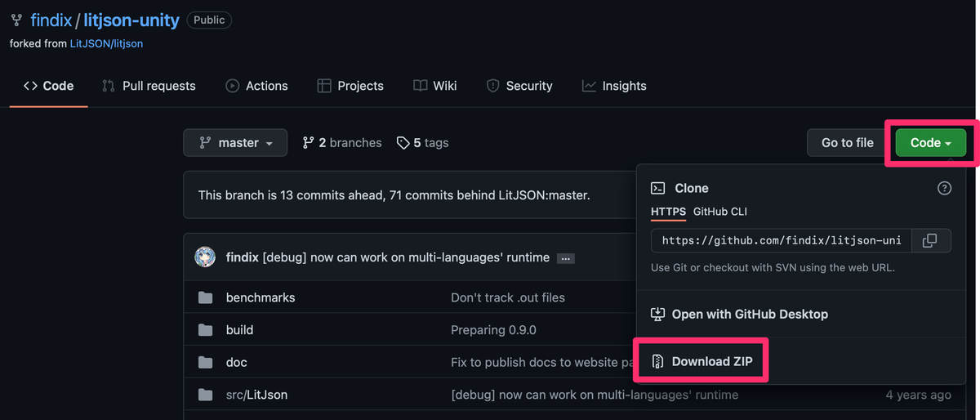Copy the clone URL with clipboard icon
980x420 pixels.
(929, 240)
